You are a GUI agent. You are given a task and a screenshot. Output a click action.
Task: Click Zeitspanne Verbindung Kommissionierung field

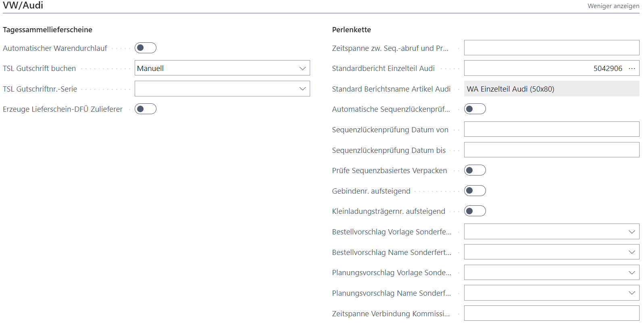551,313
